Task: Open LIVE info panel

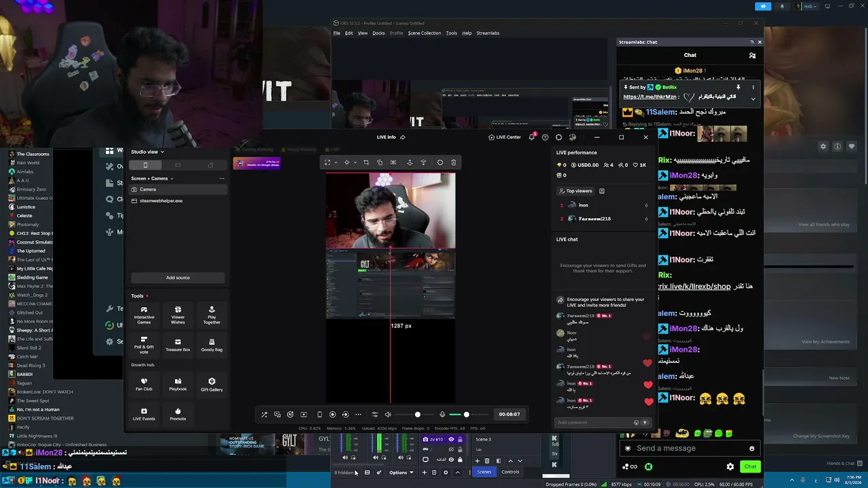Action: click(387, 137)
